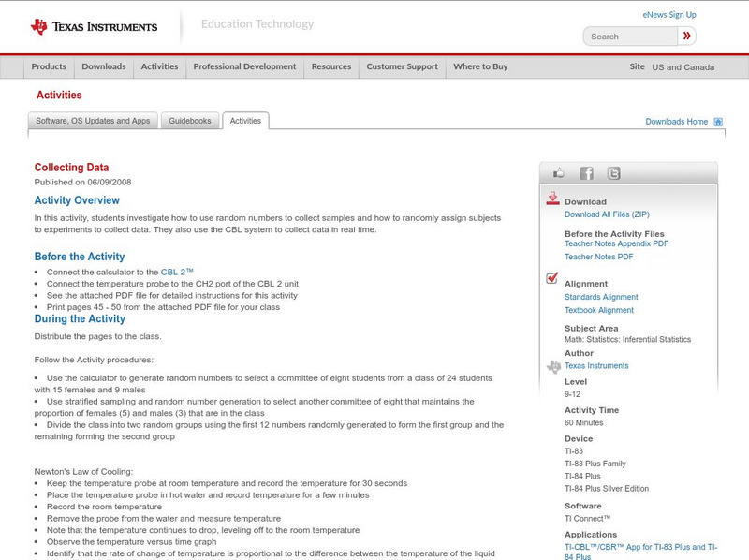
Task: Click into the Search field
Action: point(630,37)
